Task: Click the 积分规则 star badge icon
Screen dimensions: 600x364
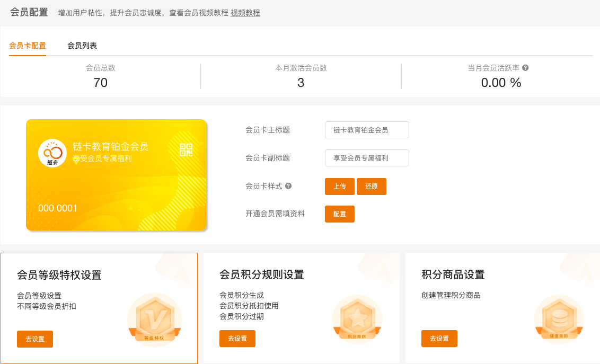Action: coord(357,318)
